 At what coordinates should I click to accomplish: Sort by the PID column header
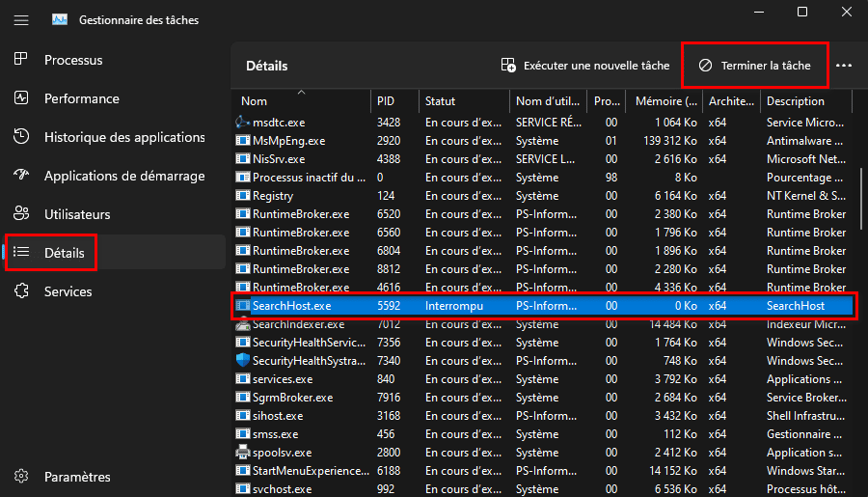394,101
